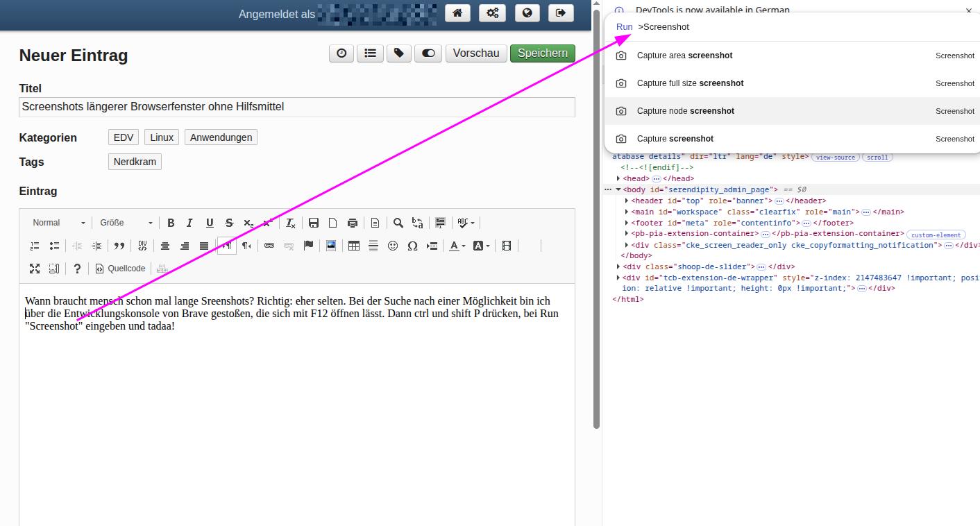Open the Größe font size dropdown

point(126,223)
